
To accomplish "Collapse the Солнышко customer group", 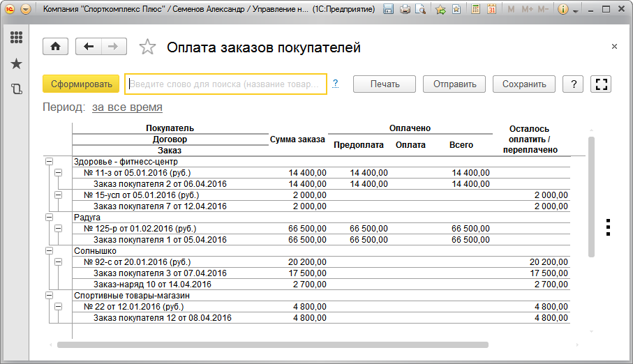I will pyautogui.click(x=49, y=250).
